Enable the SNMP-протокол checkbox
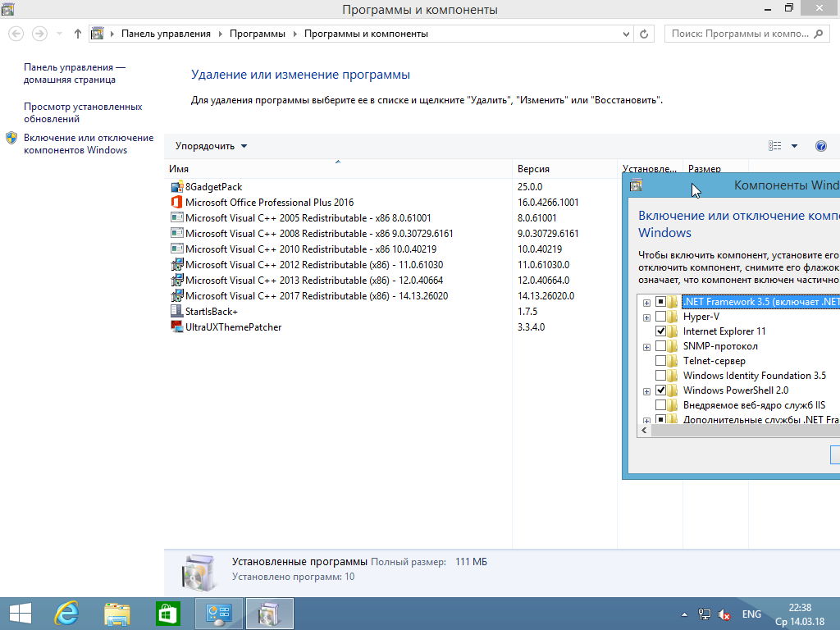This screenshot has height=630, width=840. coord(660,346)
